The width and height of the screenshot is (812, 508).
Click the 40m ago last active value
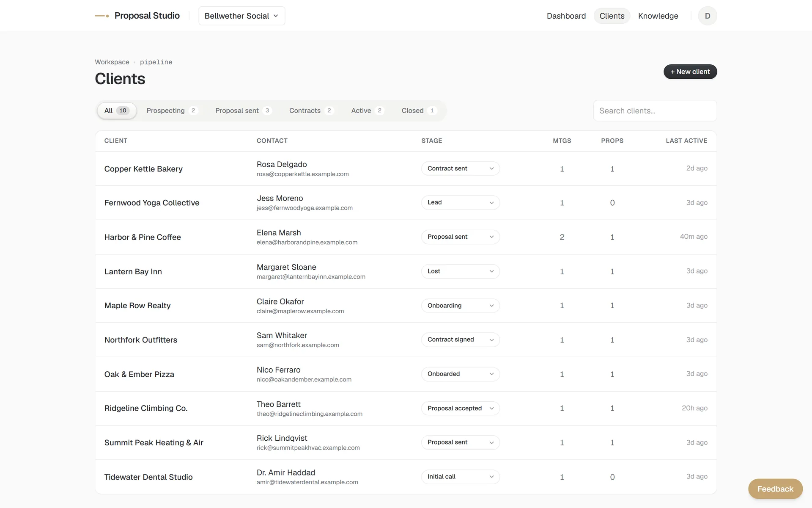(694, 236)
